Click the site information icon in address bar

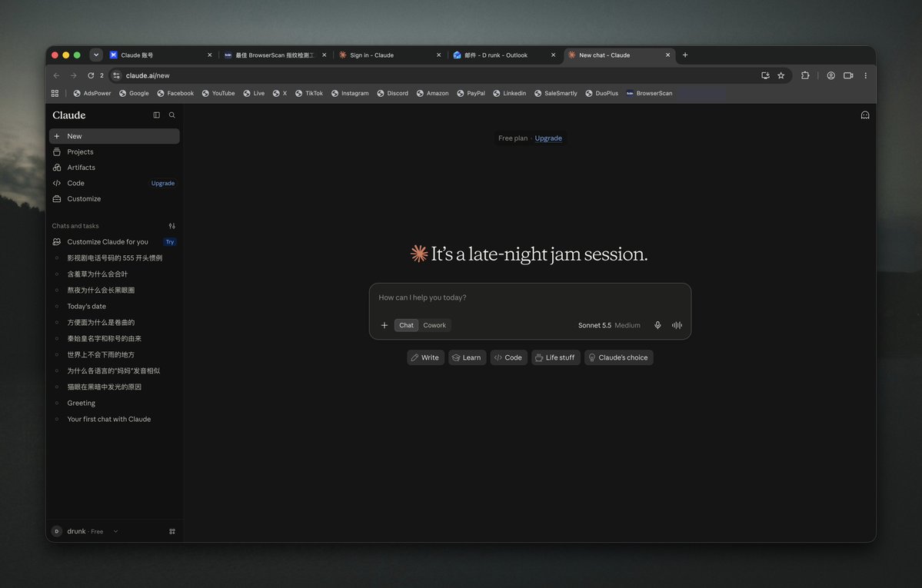pyautogui.click(x=116, y=75)
